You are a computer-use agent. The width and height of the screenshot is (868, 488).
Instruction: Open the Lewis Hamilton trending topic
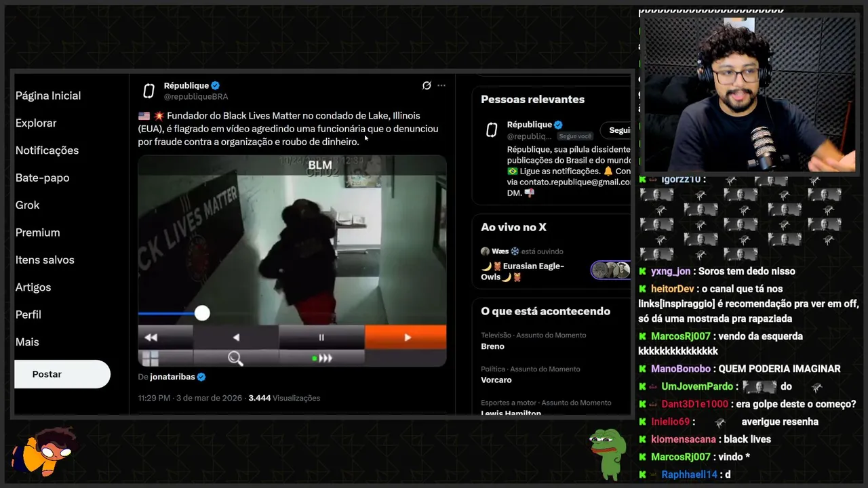pos(511,412)
